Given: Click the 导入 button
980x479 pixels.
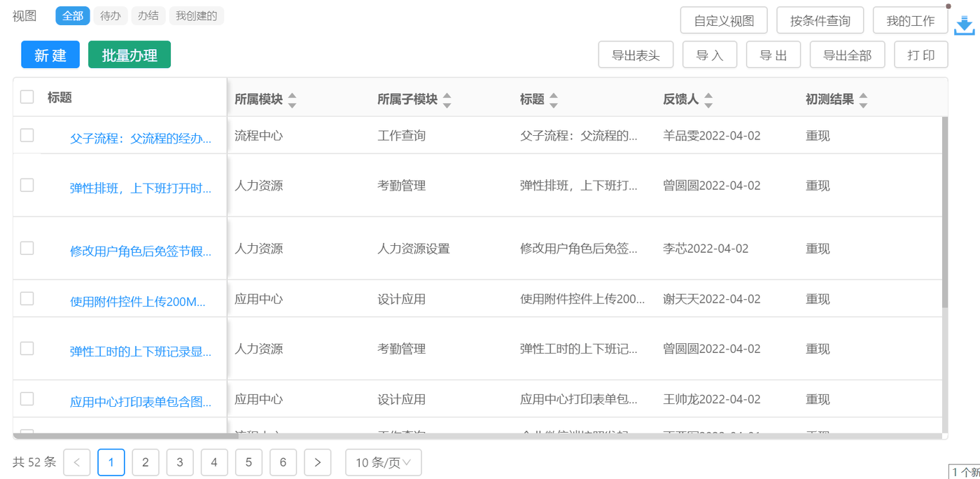Looking at the screenshot, I should point(710,55).
